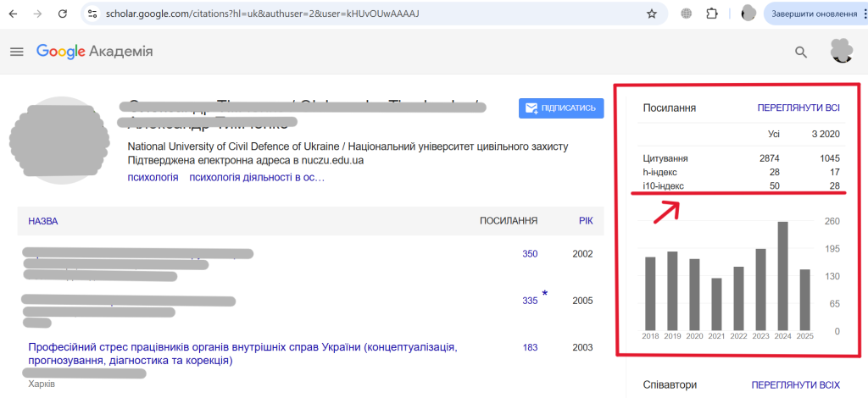Click the asterisk next to 335
The width and height of the screenshot is (868, 398).
click(x=545, y=294)
